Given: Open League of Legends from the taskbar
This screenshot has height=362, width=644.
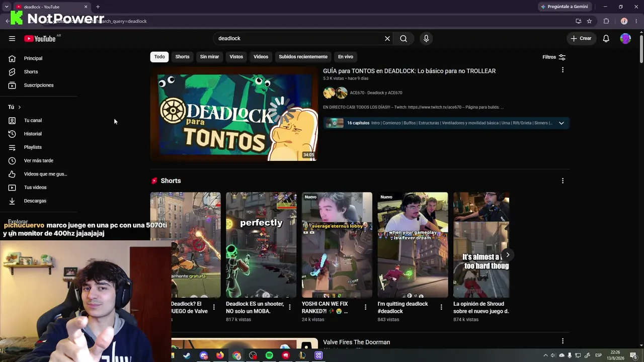Looking at the screenshot, I should point(302,355).
